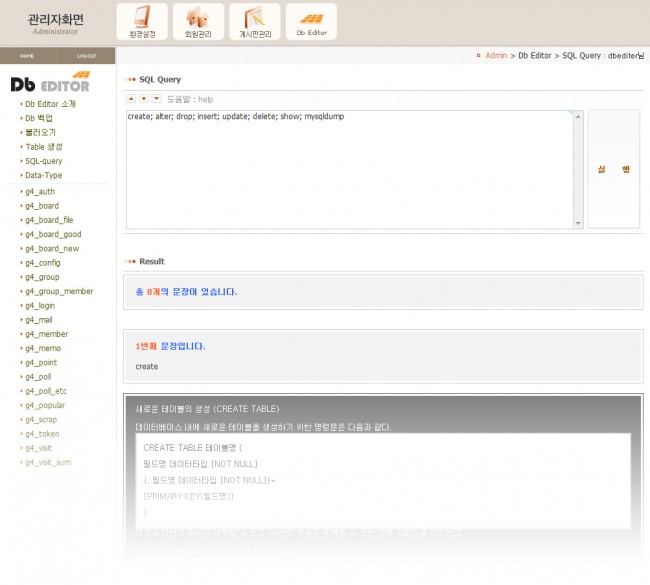Select Table 생성 in the sidebar
Image resolution: width=650 pixels, height=585 pixels.
[44, 147]
